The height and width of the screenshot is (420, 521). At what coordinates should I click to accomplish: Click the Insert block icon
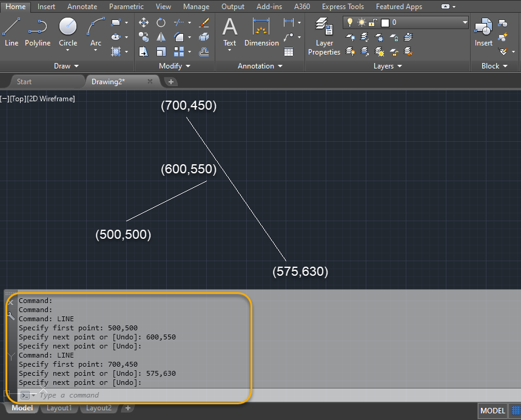483,32
